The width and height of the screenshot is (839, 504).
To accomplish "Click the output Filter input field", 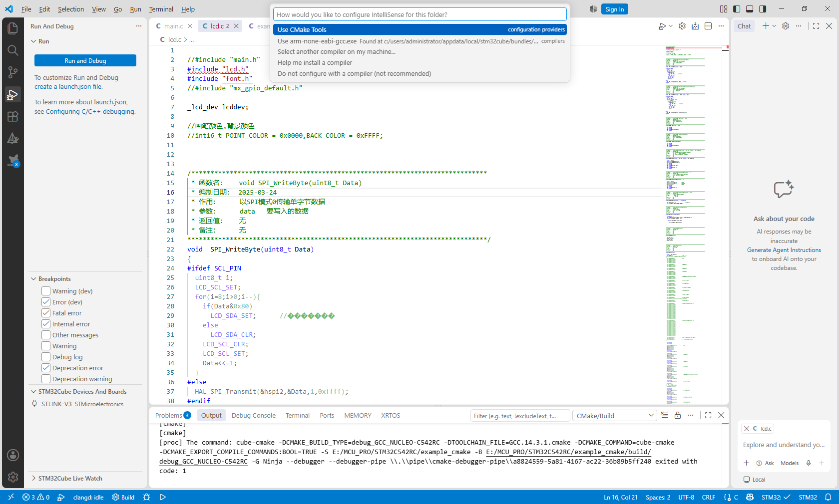I will pos(520,416).
